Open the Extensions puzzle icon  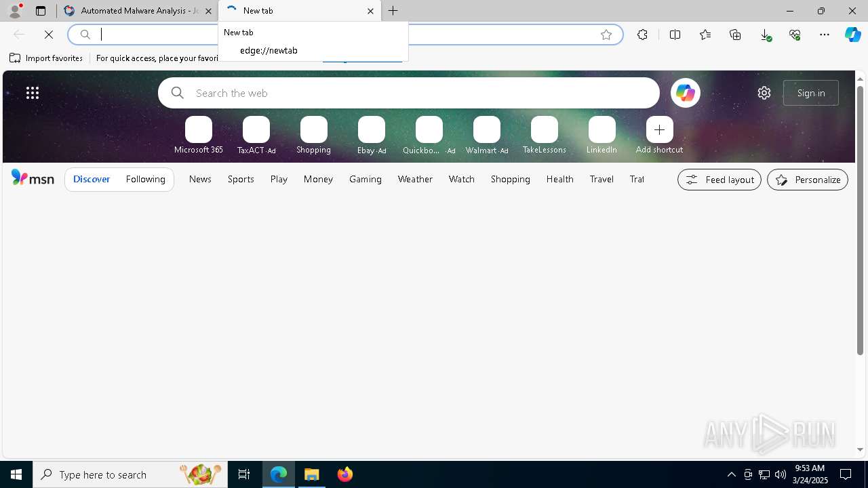coord(642,35)
